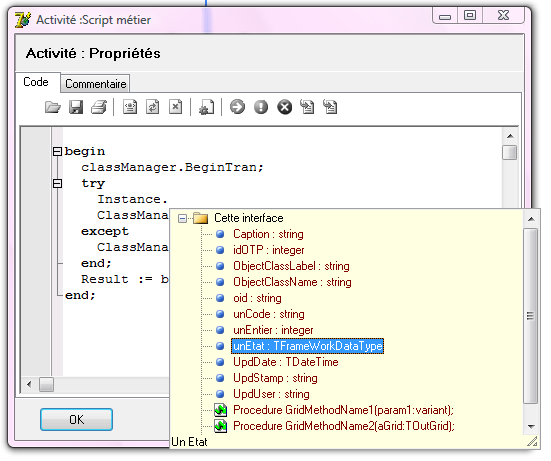Click the OK button
Image resolution: width=551 pixels, height=461 pixels.
76,419
